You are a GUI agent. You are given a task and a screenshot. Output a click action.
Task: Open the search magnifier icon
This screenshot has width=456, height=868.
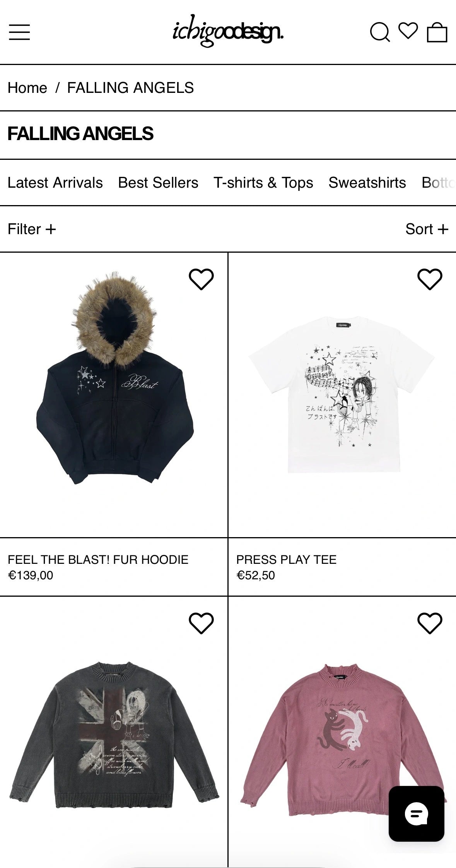380,32
